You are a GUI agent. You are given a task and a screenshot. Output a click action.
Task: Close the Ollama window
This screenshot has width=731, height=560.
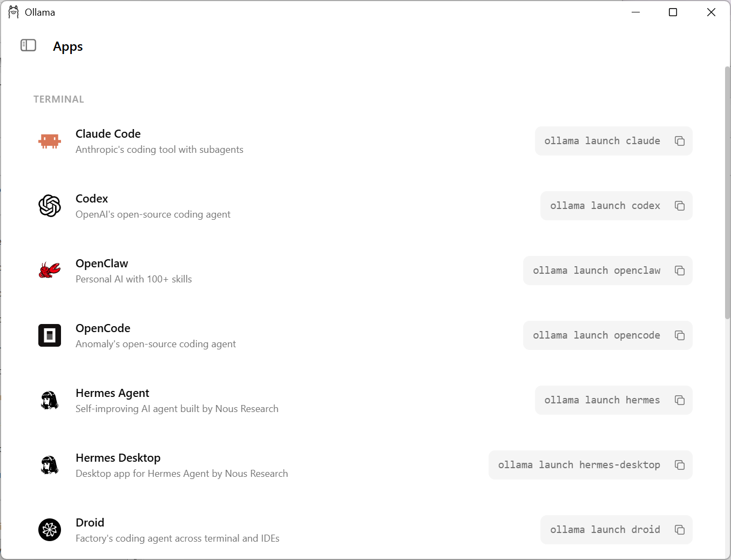[x=711, y=12]
